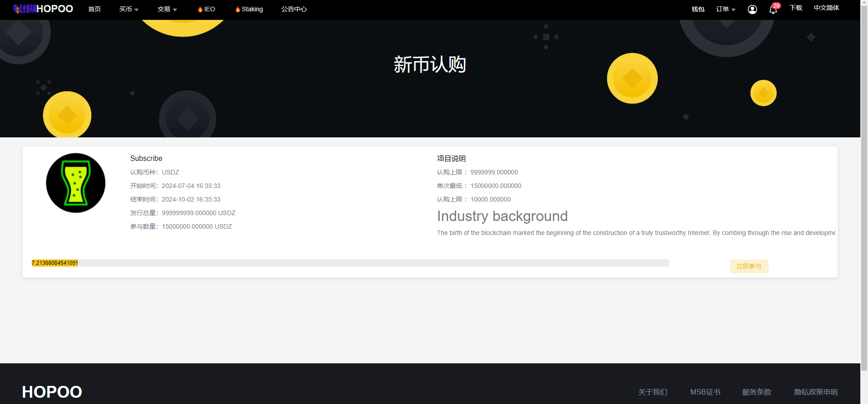The width and height of the screenshot is (868, 404).
Task: Go to 首页 home page
Action: (94, 9)
